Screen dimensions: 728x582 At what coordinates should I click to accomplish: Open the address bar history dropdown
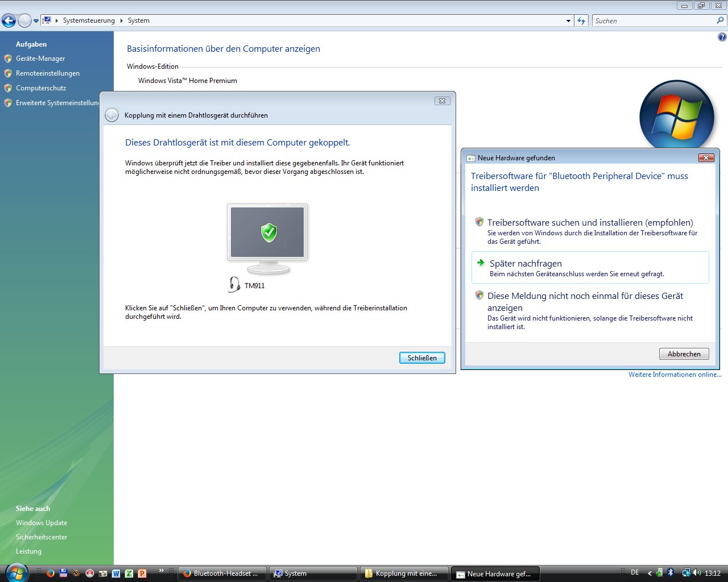coord(568,21)
